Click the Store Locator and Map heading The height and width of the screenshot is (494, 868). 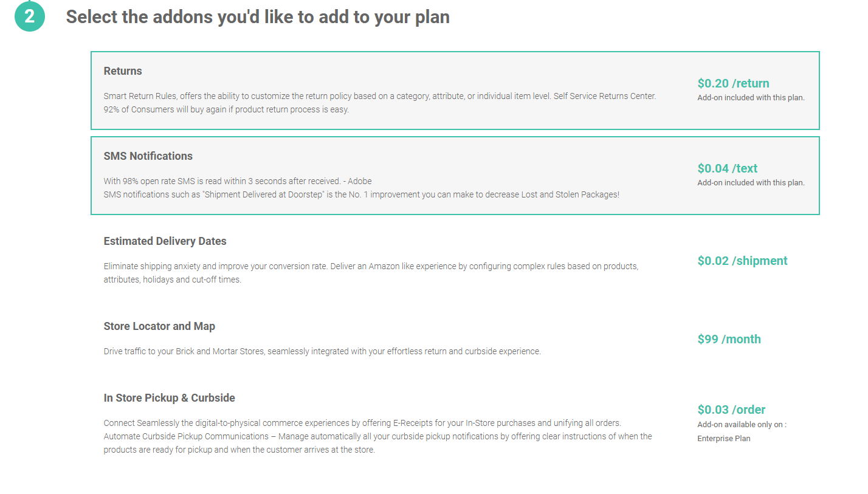pos(159,326)
